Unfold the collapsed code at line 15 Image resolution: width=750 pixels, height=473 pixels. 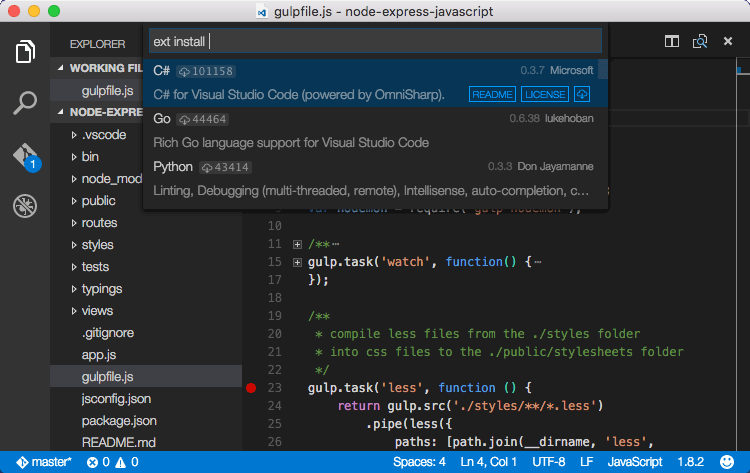(297, 262)
